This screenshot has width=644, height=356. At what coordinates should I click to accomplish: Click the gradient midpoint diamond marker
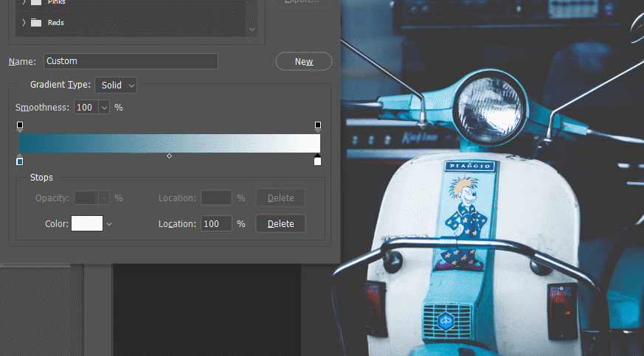point(169,156)
